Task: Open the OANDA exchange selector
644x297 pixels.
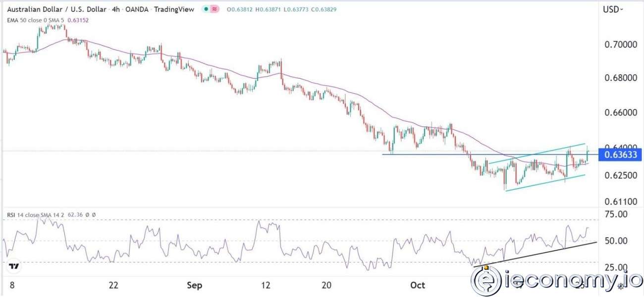Action: coord(137,9)
